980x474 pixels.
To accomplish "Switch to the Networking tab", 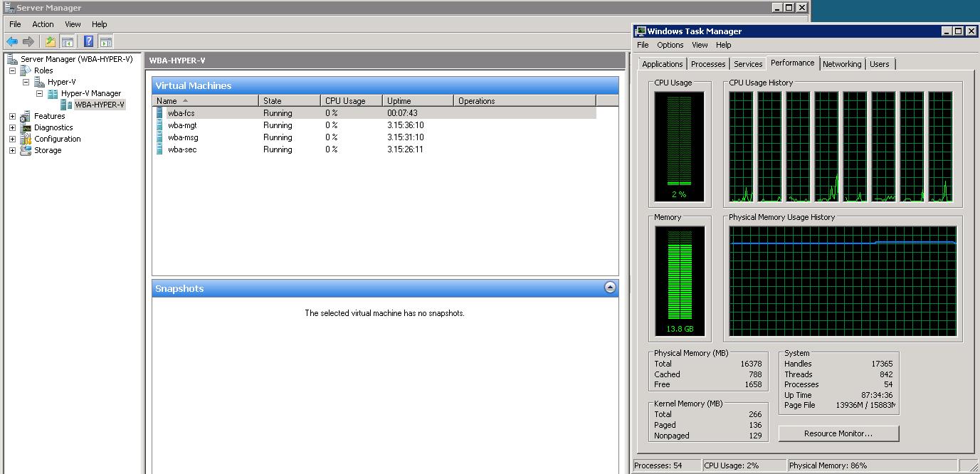I will point(842,64).
